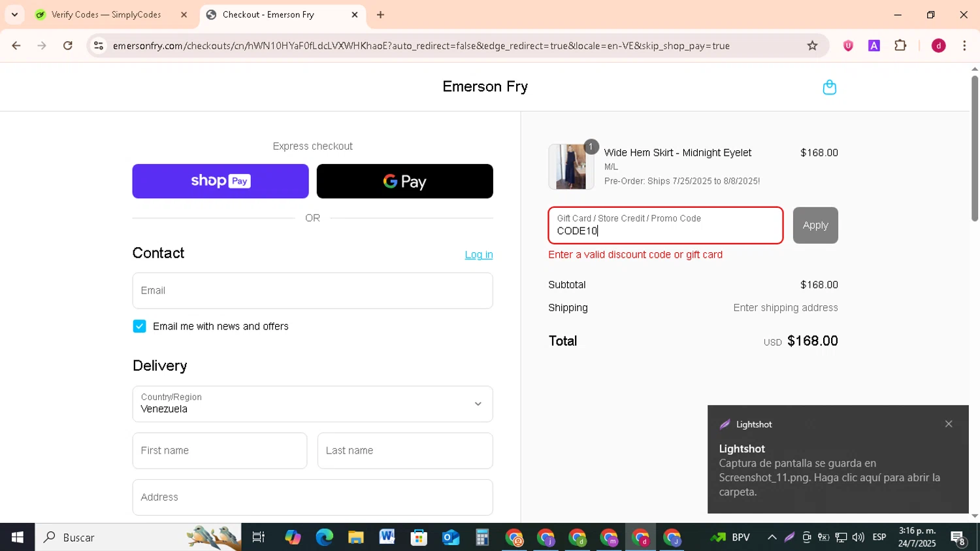Open the purple A extension icon

point(874,46)
